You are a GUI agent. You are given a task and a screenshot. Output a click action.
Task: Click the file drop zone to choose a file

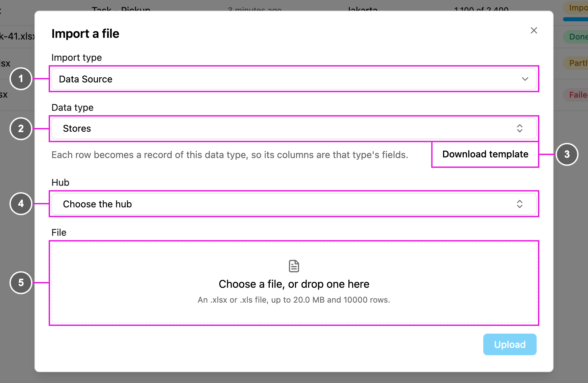pos(294,283)
